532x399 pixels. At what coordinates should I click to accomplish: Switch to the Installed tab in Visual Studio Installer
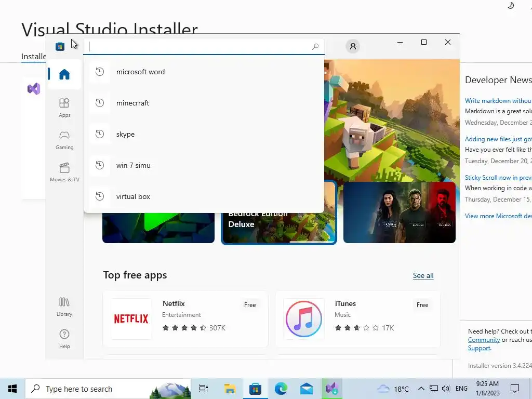click(33, 56)
